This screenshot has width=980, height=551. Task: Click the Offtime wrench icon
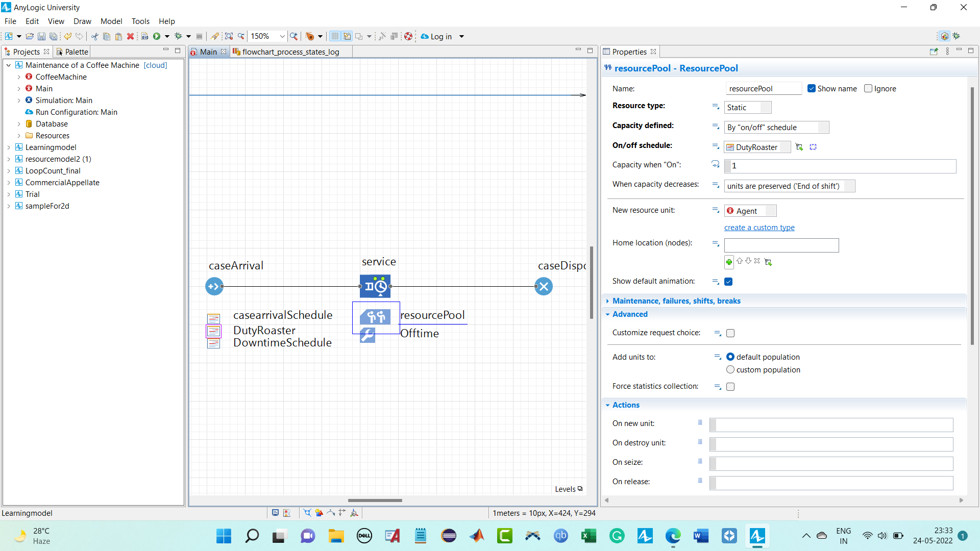click(x=367, y=335)
